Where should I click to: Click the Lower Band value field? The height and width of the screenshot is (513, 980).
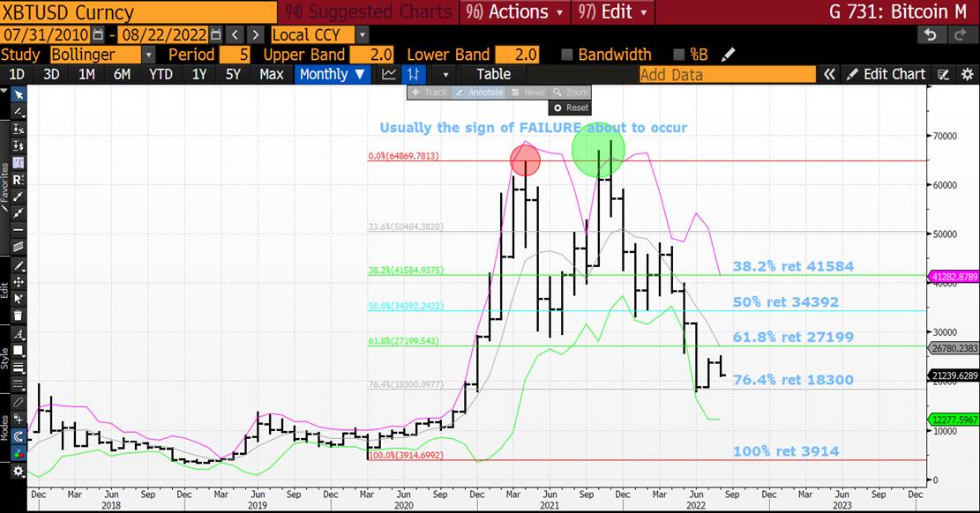(517, 55)
